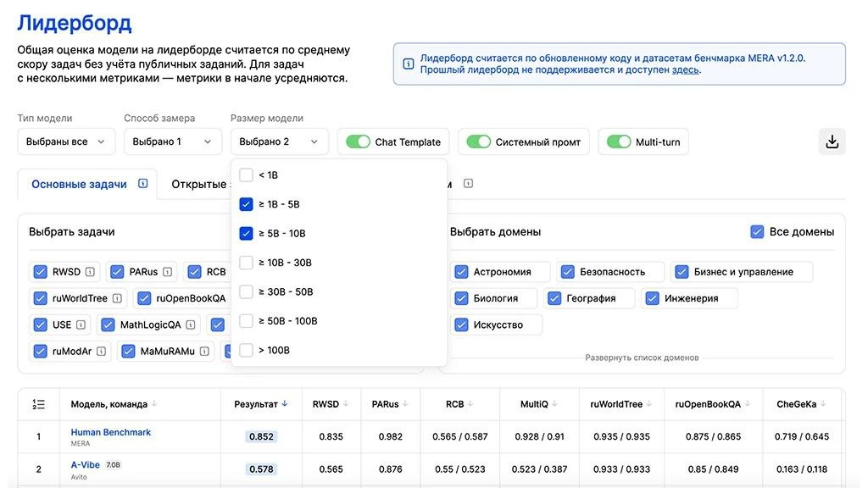868x488 pixels.
Task: Uncheck the ≥ 1B - 5B size option
Action: [247, 204]
